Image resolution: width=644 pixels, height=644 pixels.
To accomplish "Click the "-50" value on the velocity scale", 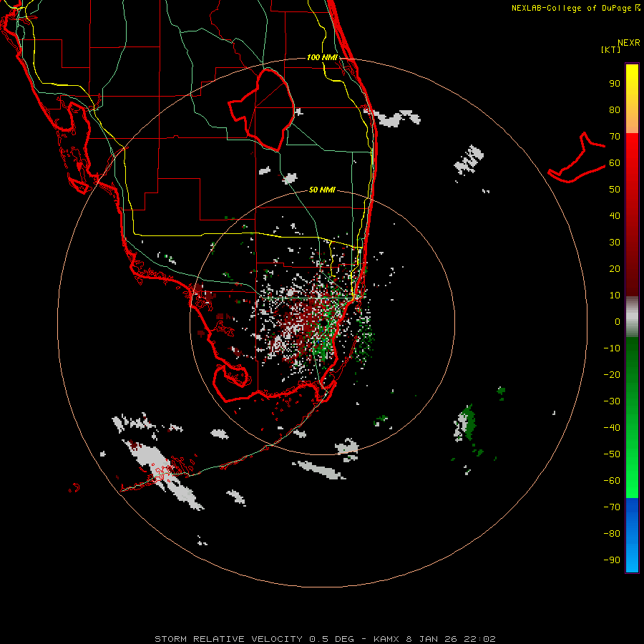I will pos(612,454).
